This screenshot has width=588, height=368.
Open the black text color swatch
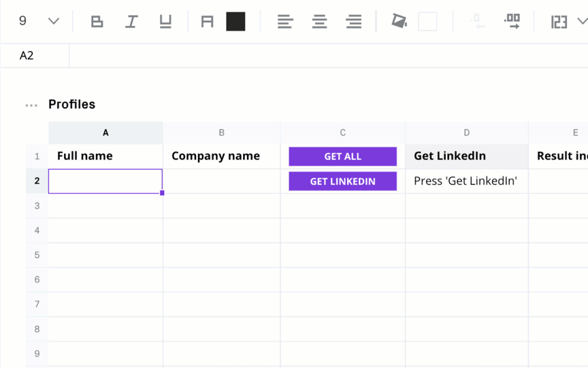[x=235, y=21]
